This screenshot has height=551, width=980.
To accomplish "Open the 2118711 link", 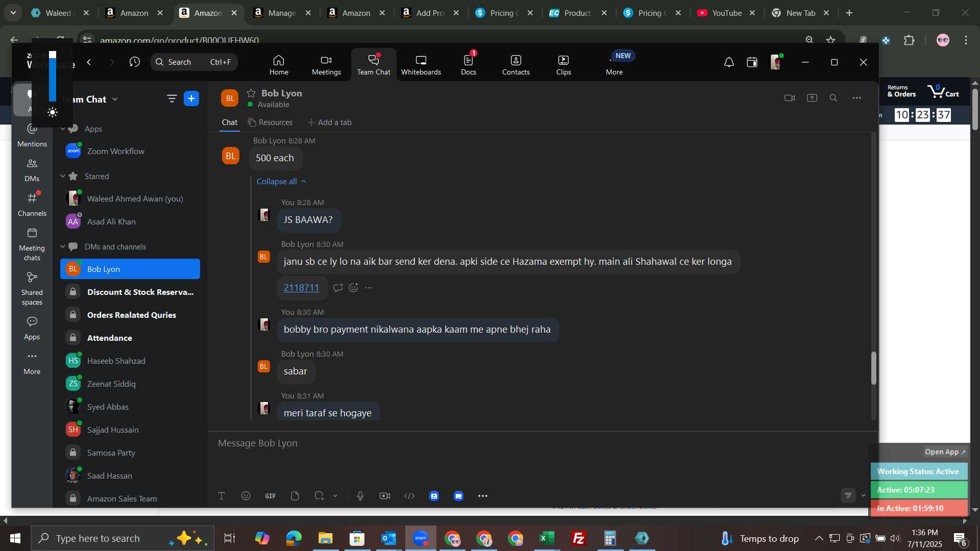I will click(301, 288).
